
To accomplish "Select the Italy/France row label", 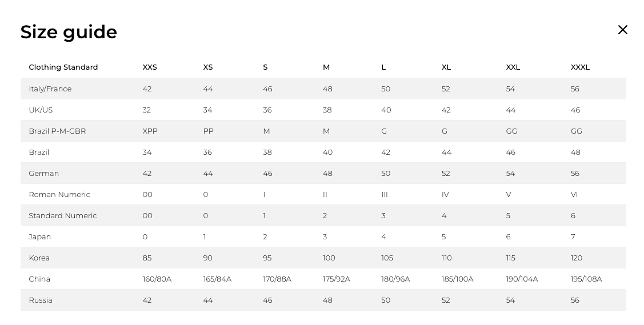I will pos(50,89).
